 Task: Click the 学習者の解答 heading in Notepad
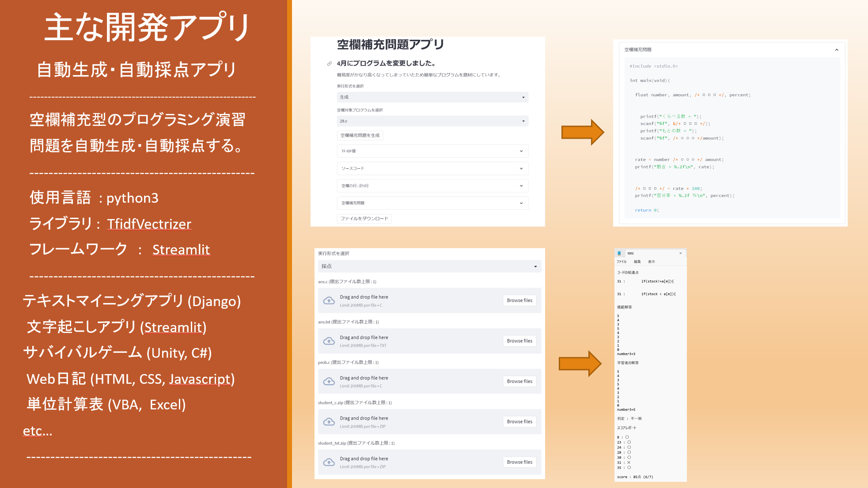click(x=628, y=363)
